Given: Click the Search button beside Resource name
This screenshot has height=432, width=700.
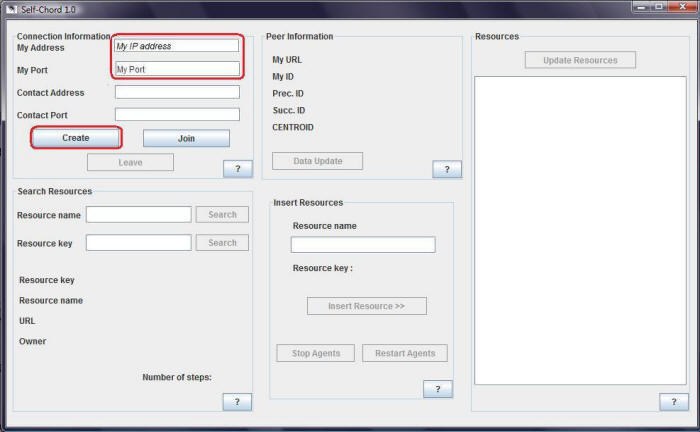Looking at the screenshot, I should click(x=222, y=214).
